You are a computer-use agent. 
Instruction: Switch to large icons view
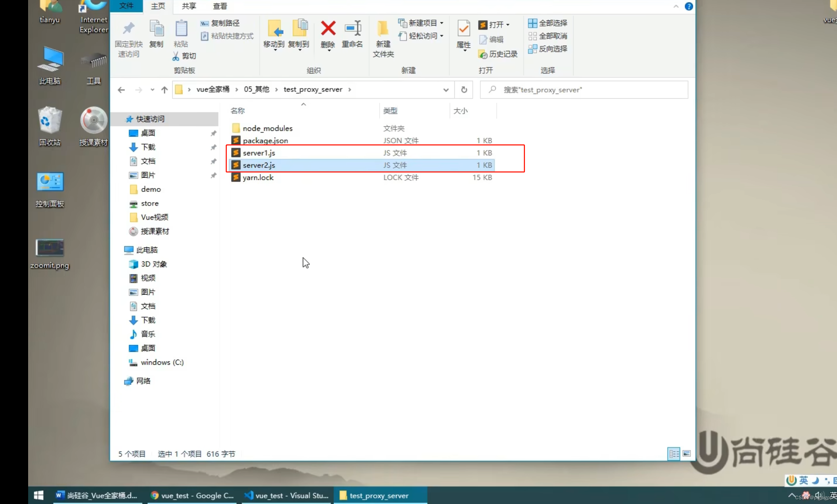coord(687,454)
